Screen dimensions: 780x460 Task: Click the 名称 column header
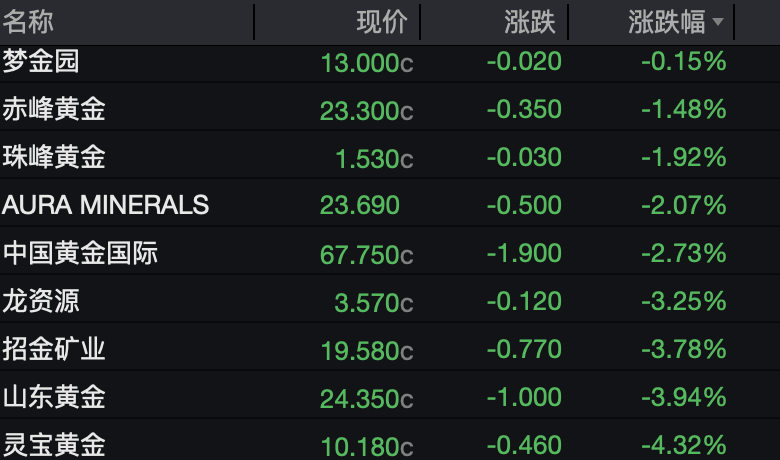(28, 21)
